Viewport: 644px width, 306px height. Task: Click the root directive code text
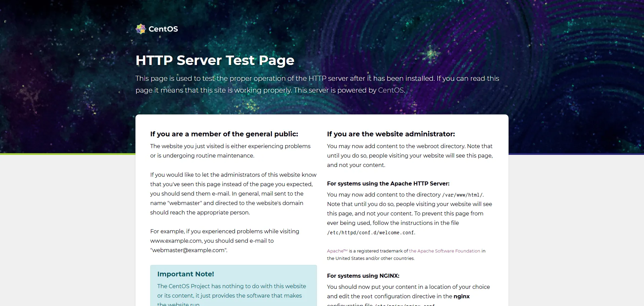(367, 297)
